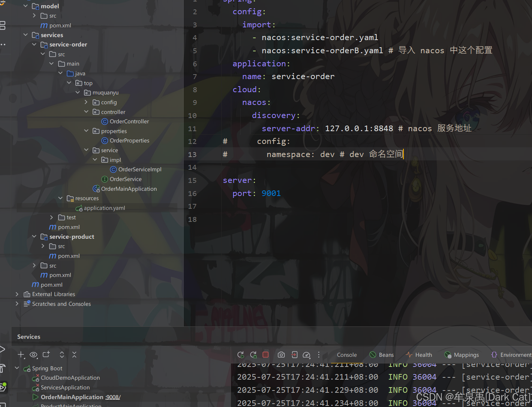Viewport: 532px width, 407px height.
Task: Click the External Libraries icon
Action: (x=27, y=294)
